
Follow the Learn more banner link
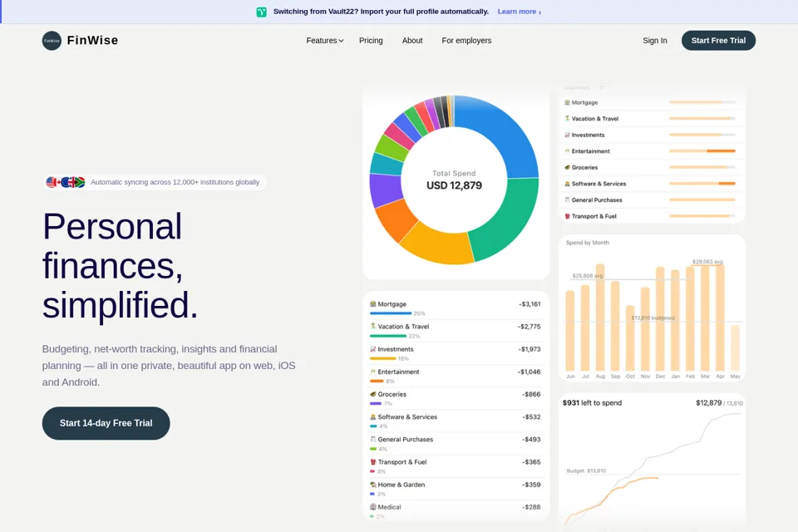tap(519, 12)
